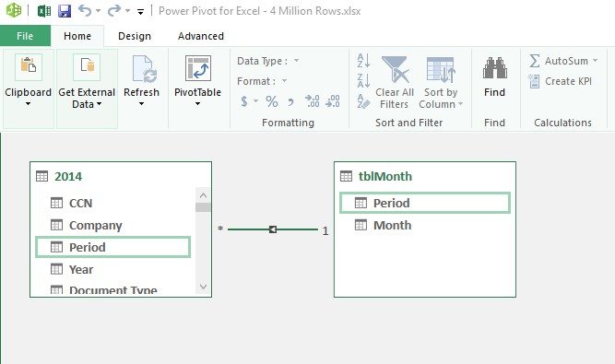This screenshot has width=615, height=364.
Task: Click AutoSum
Action: [x=559, y=61]
